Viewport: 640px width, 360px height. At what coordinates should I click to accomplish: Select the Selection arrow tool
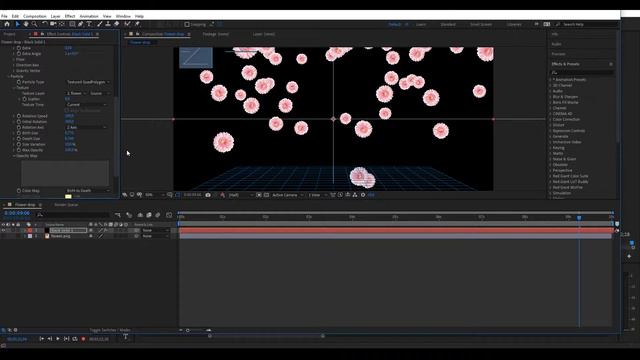[17, 24]
